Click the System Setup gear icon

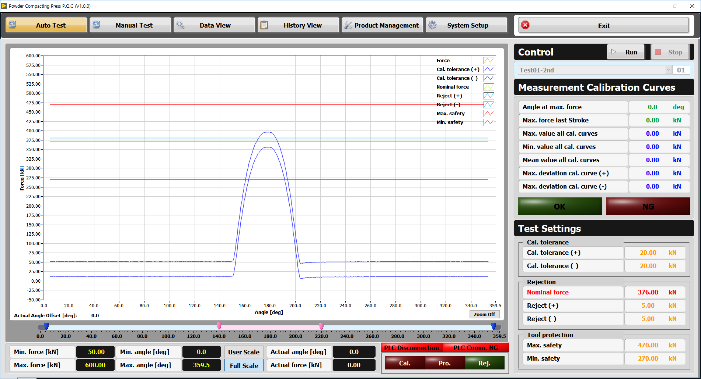(432, 25)
